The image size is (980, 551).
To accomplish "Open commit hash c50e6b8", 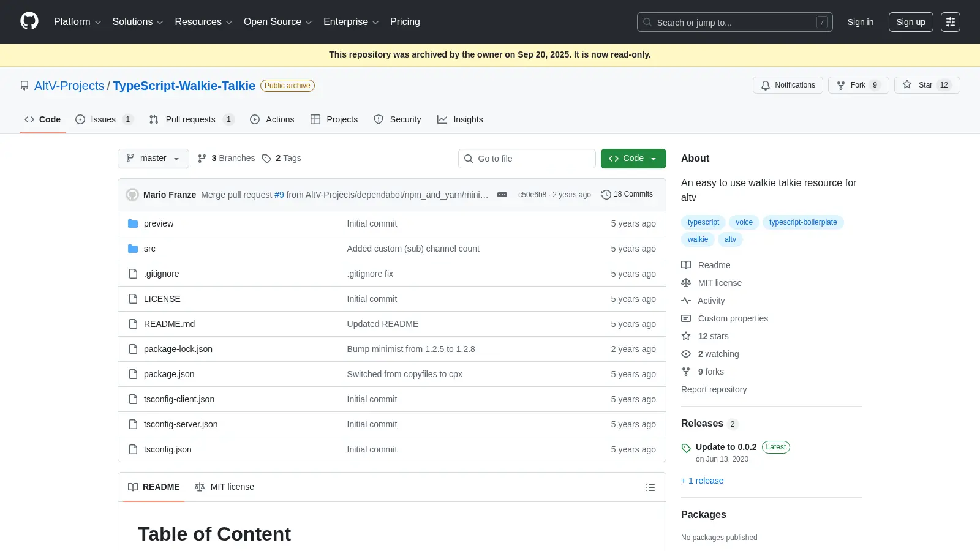I will click(532, 195).
